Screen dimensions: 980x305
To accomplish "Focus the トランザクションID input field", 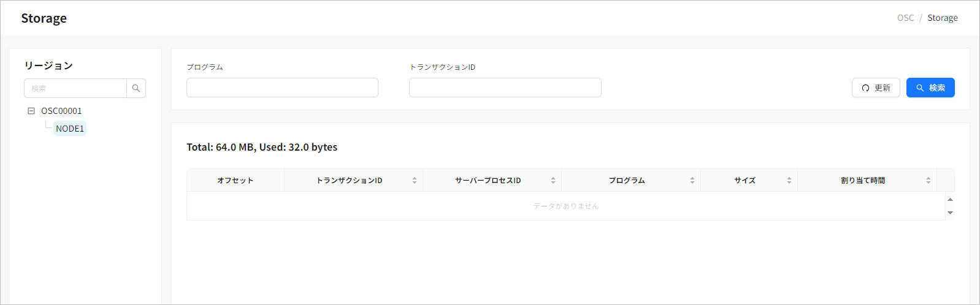I will tap(505, 88).
